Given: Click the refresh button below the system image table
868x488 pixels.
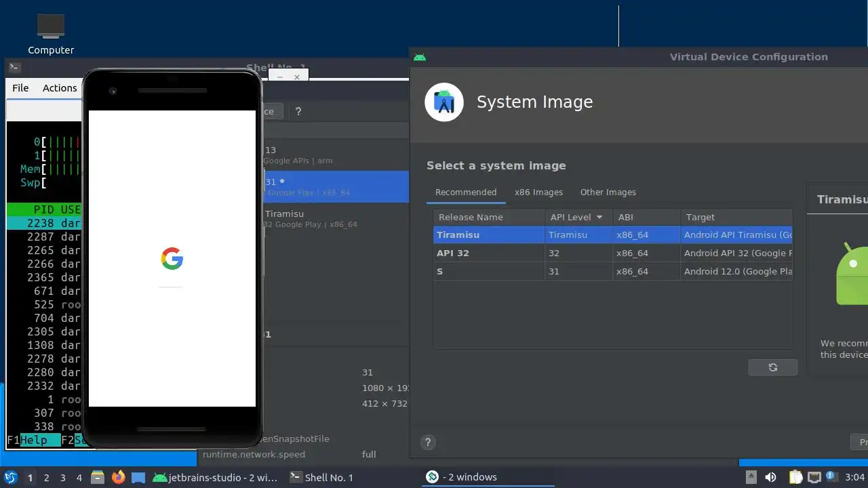Looking at the screenshot, I should [772, 367].
